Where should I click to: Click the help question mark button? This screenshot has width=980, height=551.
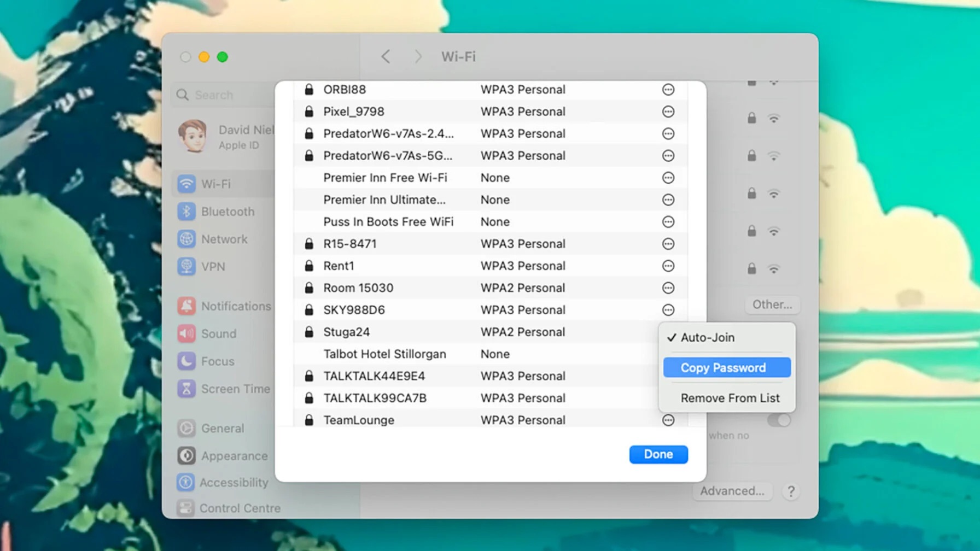(790, 491)
